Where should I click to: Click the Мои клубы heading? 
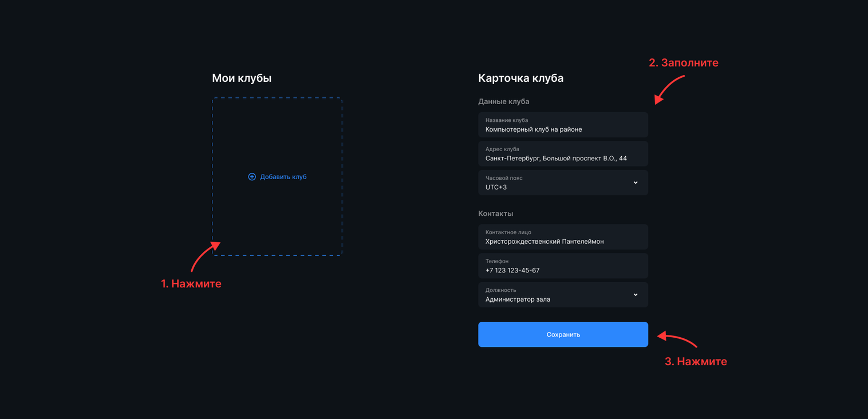coord(242,78)
